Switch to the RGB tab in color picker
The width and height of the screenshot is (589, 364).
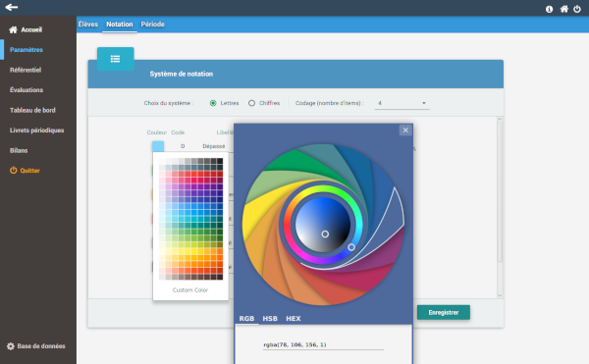pyautogui.click(x=246, y=319)
